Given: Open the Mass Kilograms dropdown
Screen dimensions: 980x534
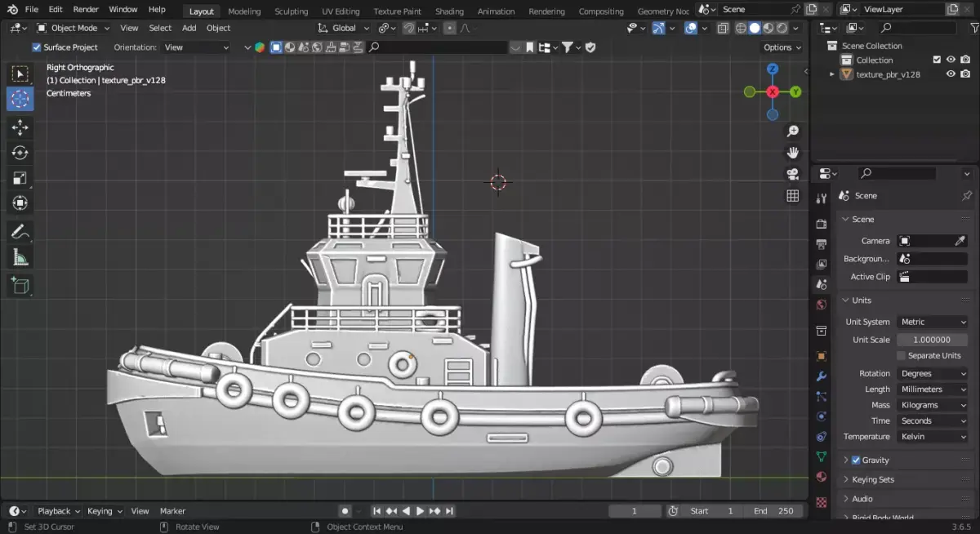Looking at the screenshot, I should pos(933,405).
